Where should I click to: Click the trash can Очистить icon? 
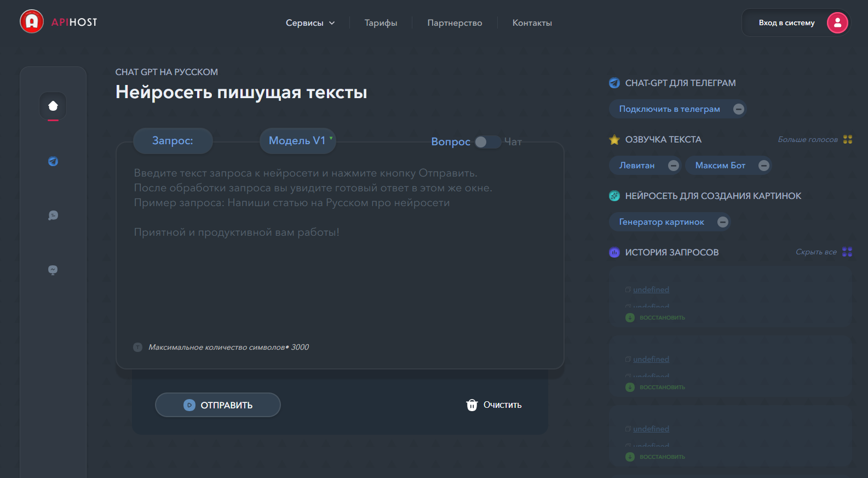pos(472,405)
